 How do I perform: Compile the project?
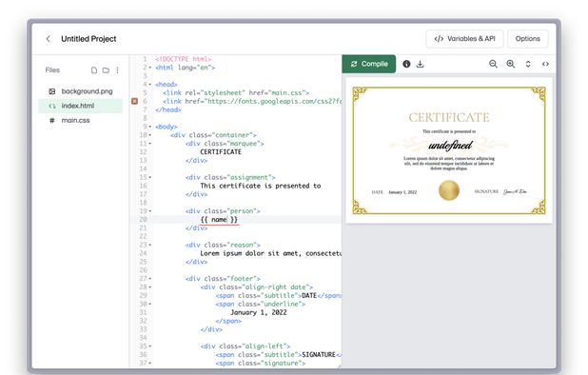click(x=369, y=64)
